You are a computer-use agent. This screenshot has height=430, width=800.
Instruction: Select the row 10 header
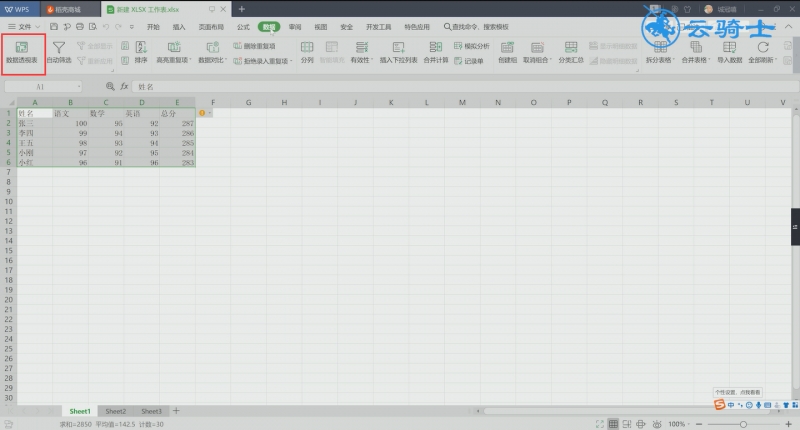pos(8,201)
